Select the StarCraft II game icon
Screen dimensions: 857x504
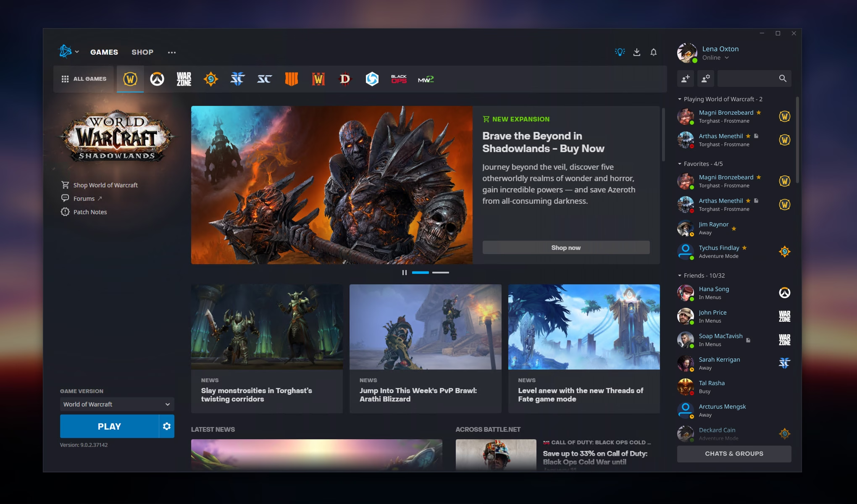237,79
